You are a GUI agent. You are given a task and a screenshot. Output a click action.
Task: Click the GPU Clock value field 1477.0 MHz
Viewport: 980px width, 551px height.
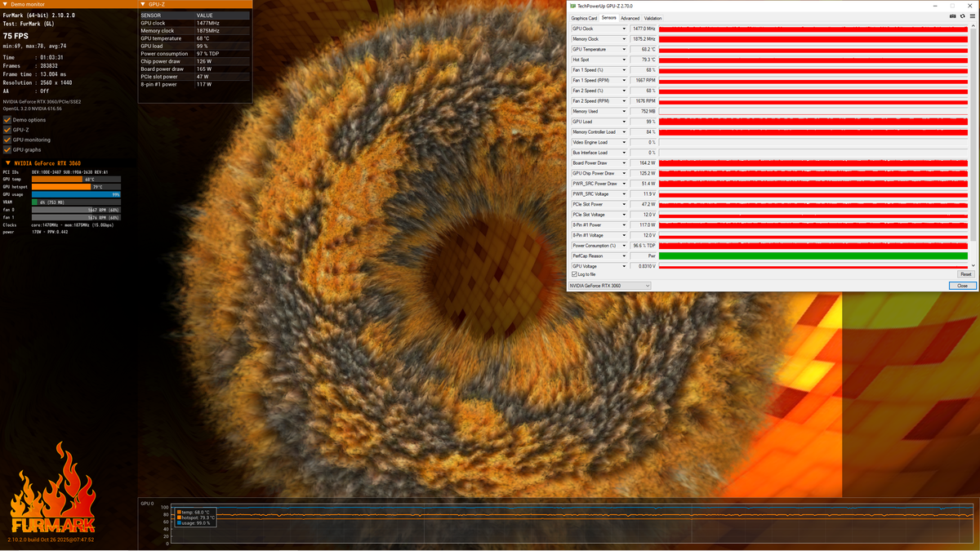tap(644, 29)
